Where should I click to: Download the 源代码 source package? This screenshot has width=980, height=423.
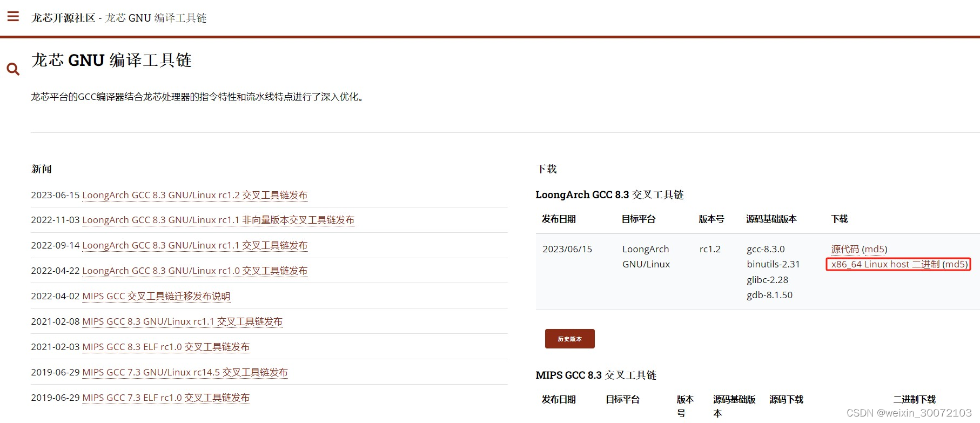[844, 249]
